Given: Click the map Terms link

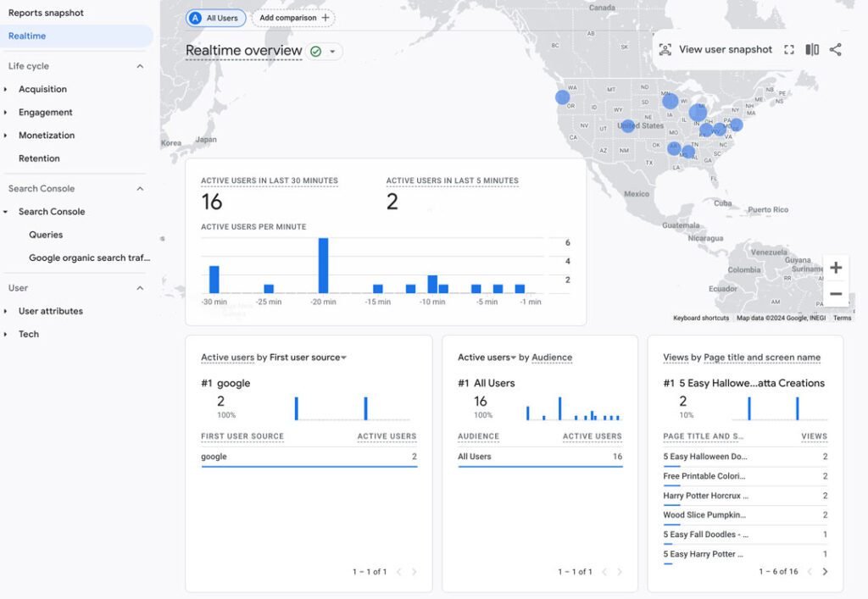Looking at the screenshot, I should [842, 318].
